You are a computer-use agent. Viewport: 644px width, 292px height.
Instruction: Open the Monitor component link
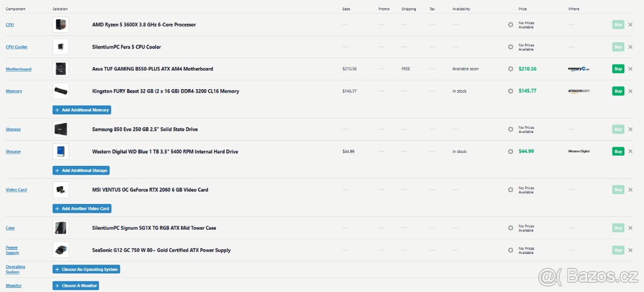[13, 286]
